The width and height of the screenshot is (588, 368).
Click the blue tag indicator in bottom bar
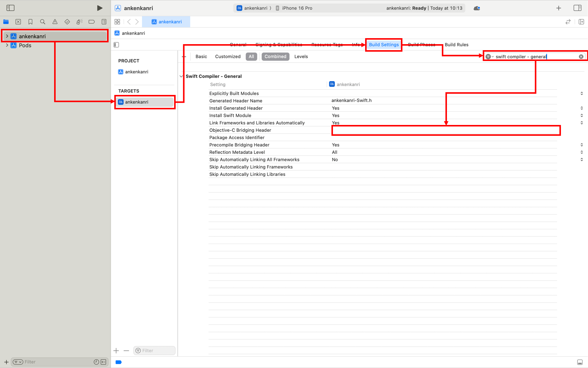tap(119, 362)
